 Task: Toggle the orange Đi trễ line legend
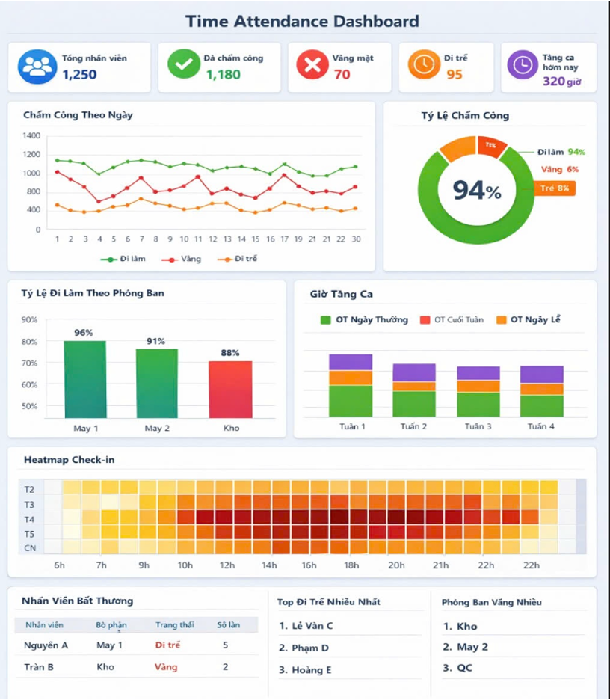coord(237,259)
